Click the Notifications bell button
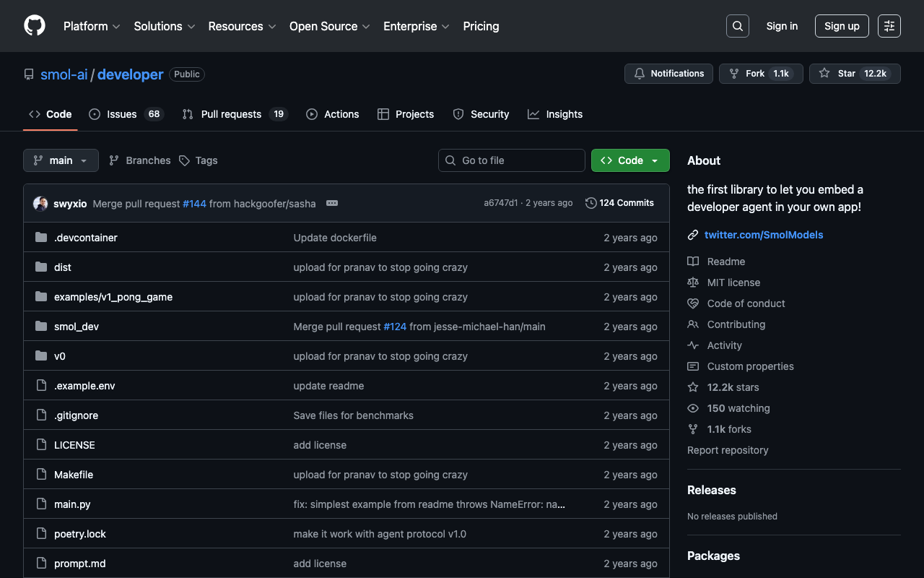 pos(668,74)
